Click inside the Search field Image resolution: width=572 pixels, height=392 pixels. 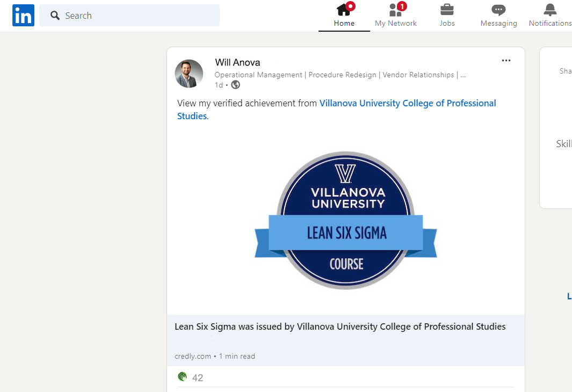coord(129,15)
